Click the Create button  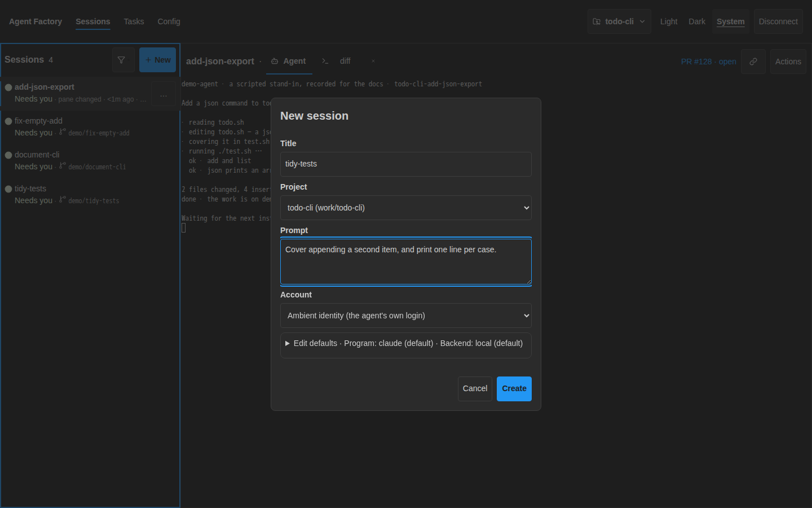pos(514,388)
